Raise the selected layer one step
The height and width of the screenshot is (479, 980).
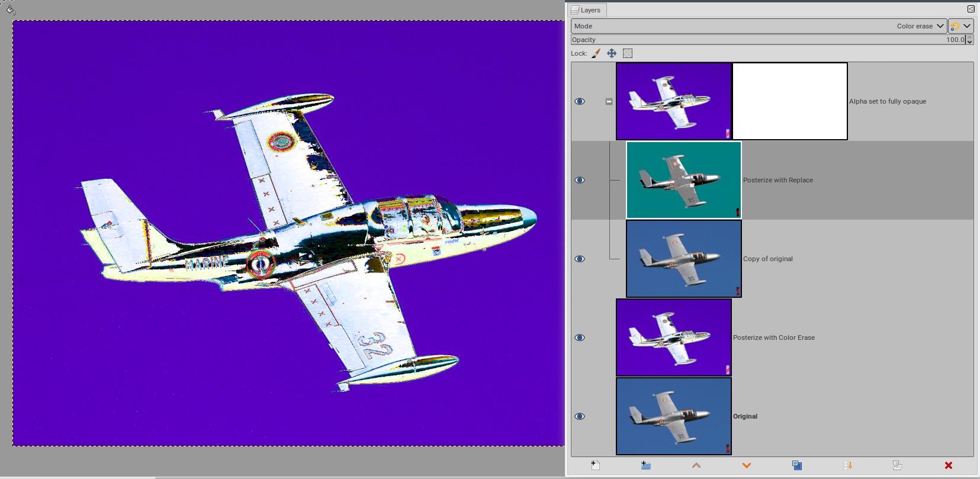pyautogui.click(x=696, y=465)
